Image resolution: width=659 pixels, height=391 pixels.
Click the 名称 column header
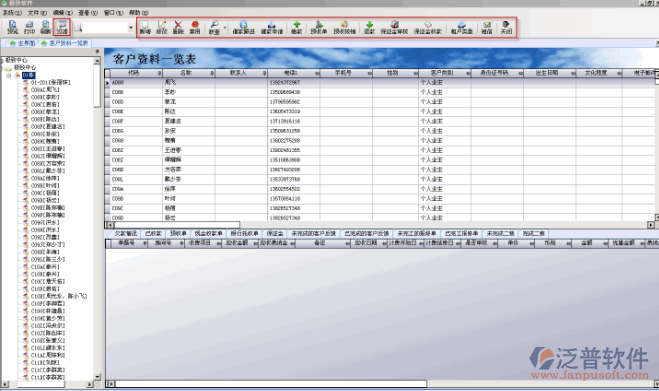click(188, 73)
